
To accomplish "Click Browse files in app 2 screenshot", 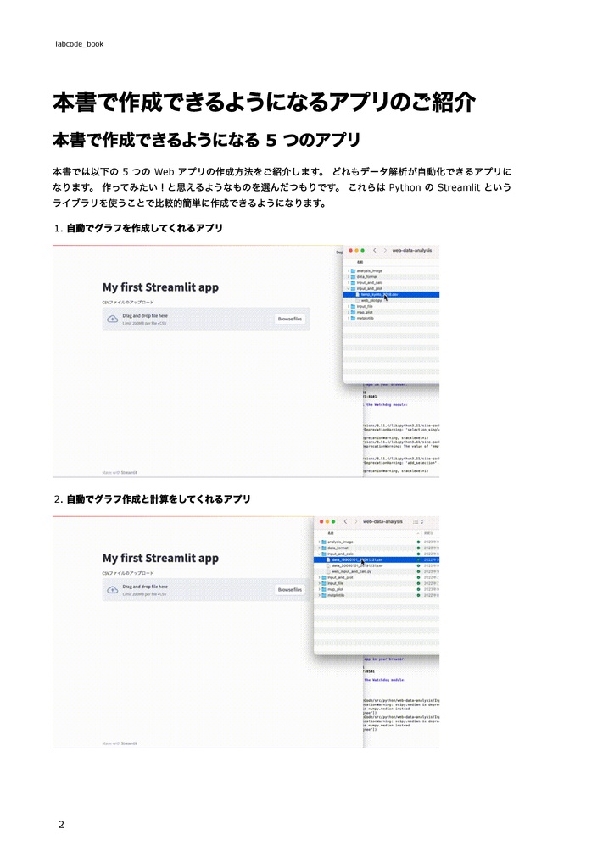I will pos(290,590).
